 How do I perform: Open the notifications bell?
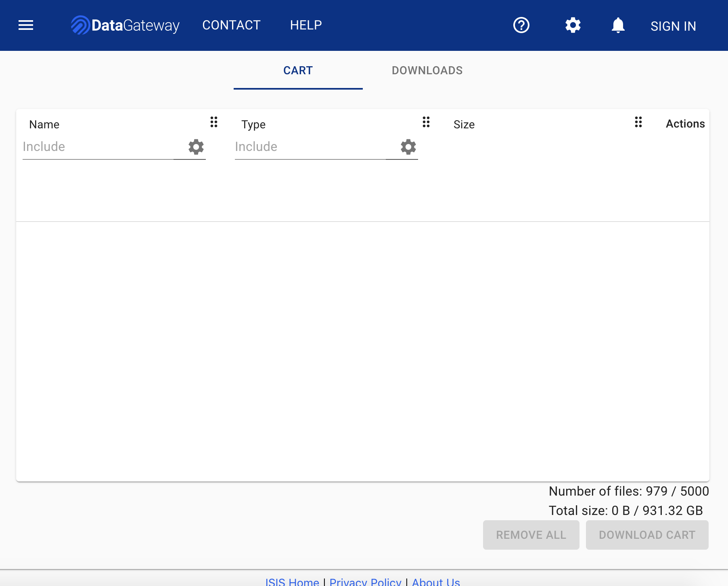point(617,25)
